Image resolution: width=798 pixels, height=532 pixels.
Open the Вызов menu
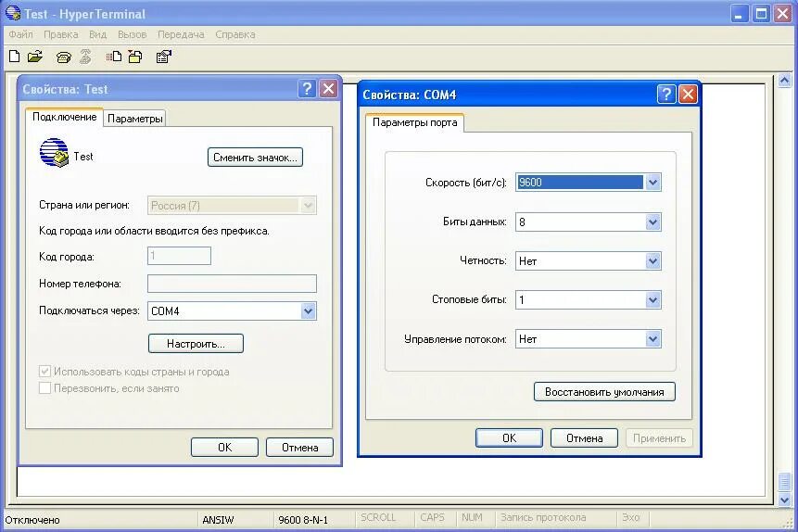tap(133, 34)
